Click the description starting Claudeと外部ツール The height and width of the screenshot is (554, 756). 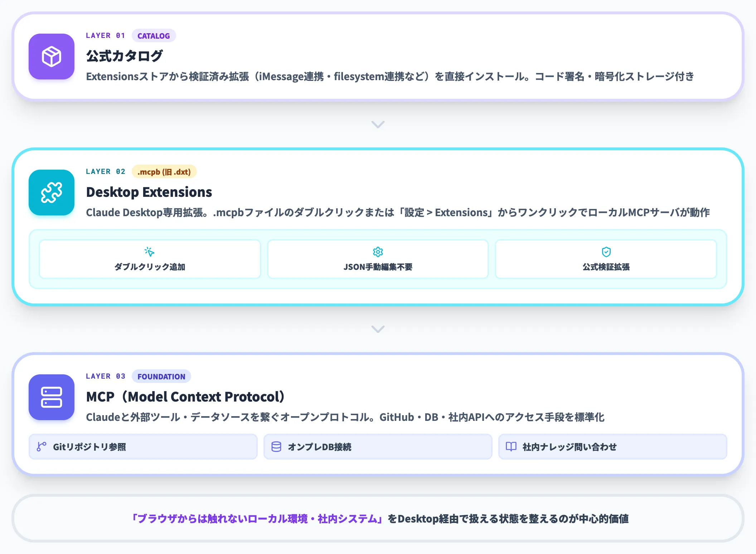(345, 417)
